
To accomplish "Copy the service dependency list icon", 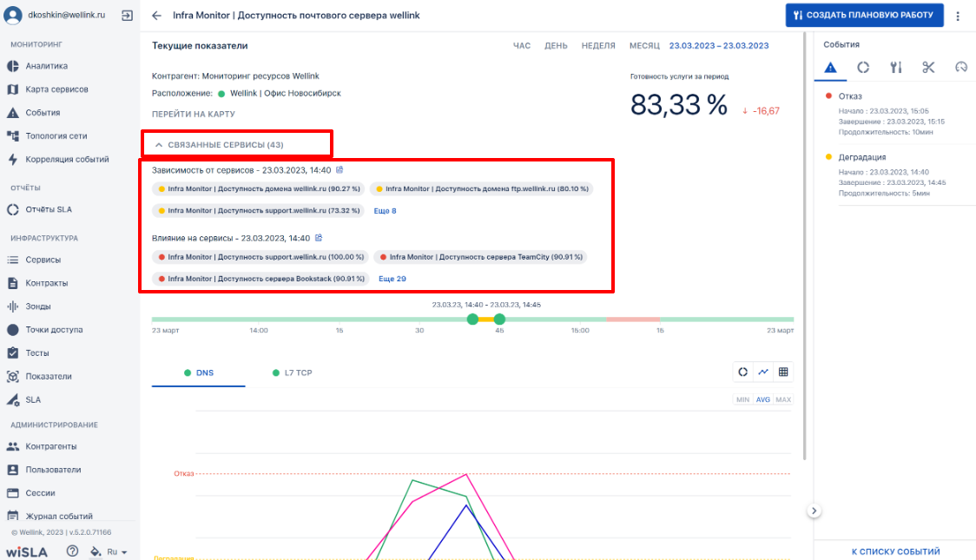I will point(340,170).
